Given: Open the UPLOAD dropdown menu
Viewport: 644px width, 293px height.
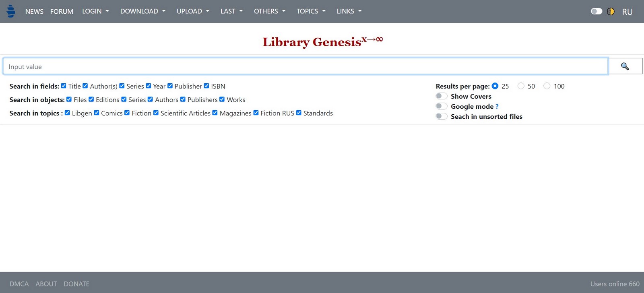Looking at the screenshot, I should tap(193, 11).
